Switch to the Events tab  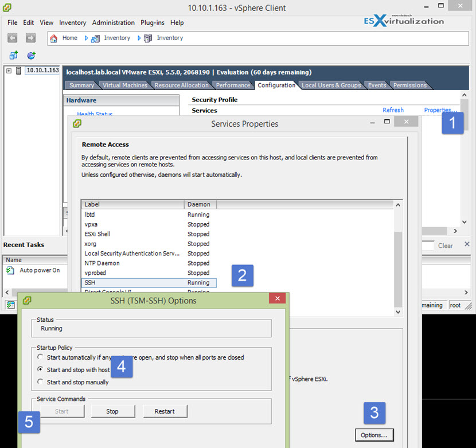(x=377, y=85)
